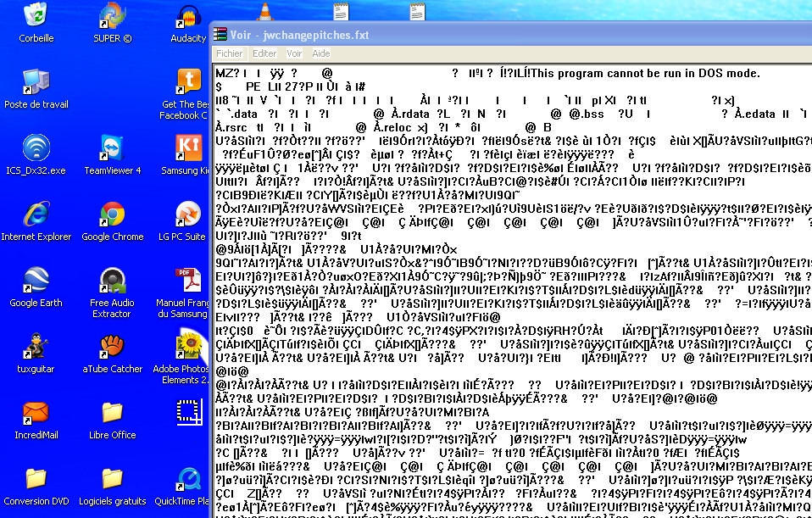Select the Free Audio Extractor icon
The width and height of the screenshot is (812, 518).
point(112,281)
